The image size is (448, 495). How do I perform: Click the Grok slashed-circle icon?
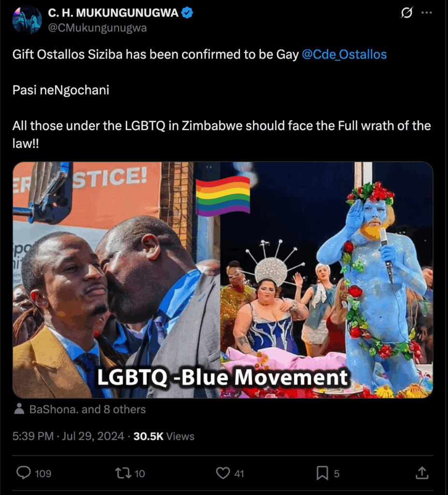[x=406, y=13]
